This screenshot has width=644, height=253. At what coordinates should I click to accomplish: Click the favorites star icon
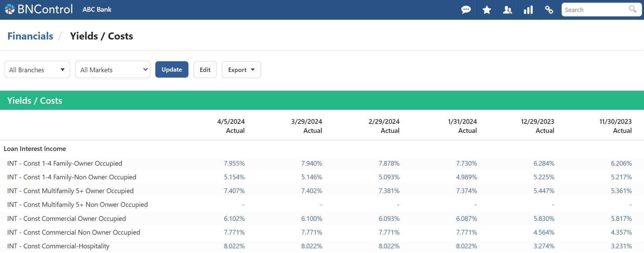(x=487, y=10)
